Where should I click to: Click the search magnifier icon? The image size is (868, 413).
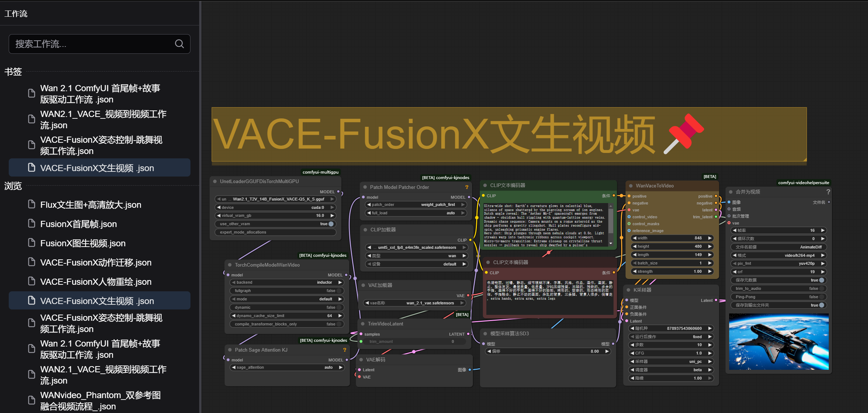[179, 44]
